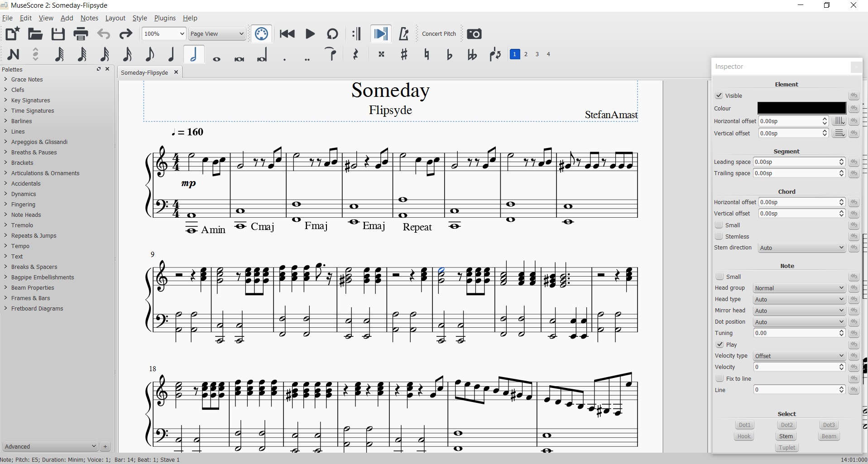Save the score with floppy disk icon

click(x=58, y=34)
